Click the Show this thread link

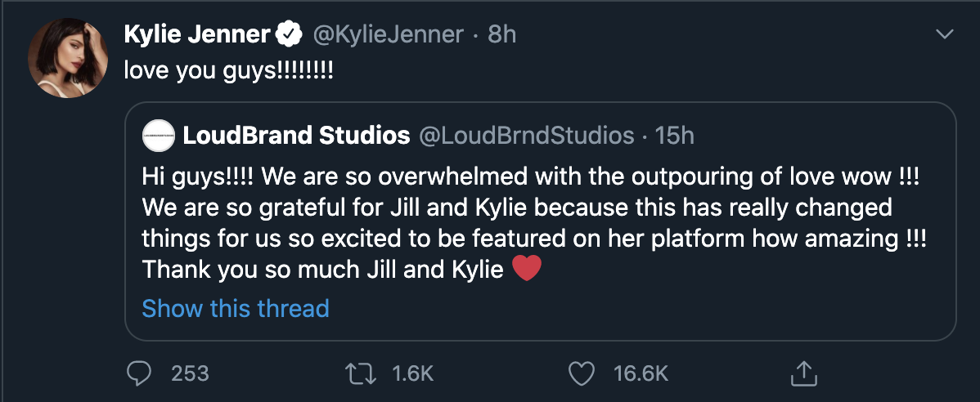pyautogui.click(x=236, y=308)
